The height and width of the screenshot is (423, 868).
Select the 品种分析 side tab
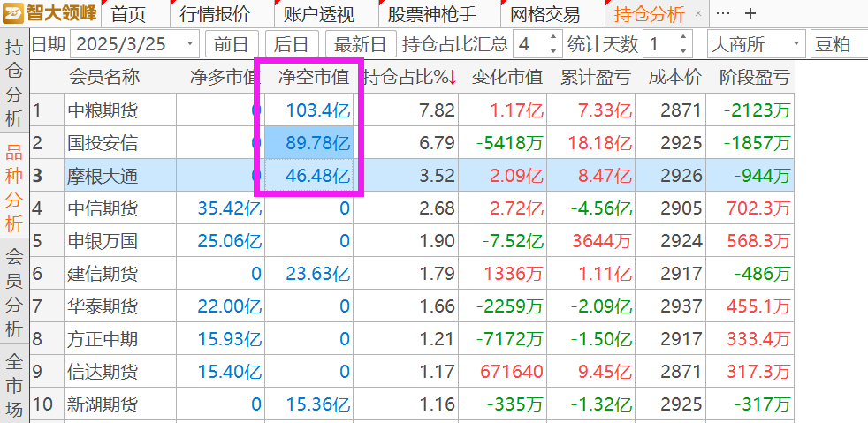click(x=14, y=188)
